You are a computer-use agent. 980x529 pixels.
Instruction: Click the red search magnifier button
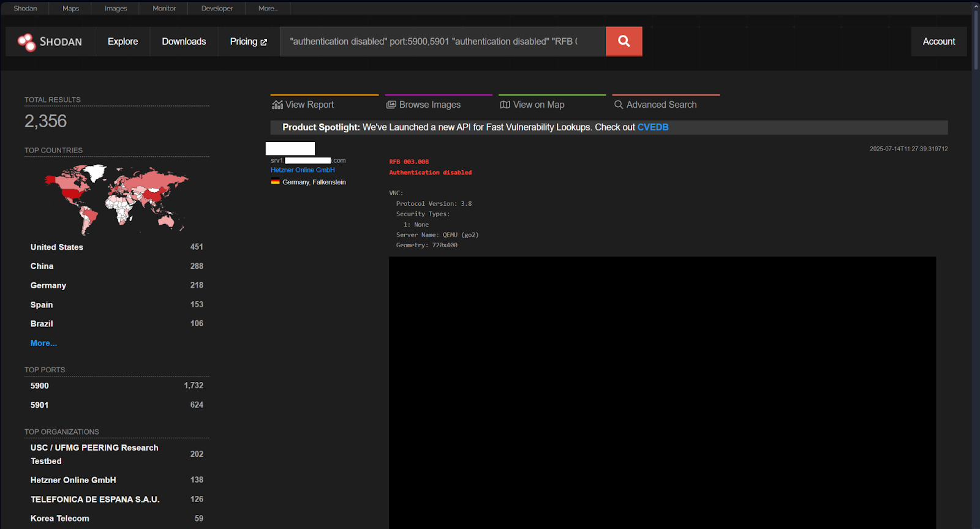coord(624,41)
